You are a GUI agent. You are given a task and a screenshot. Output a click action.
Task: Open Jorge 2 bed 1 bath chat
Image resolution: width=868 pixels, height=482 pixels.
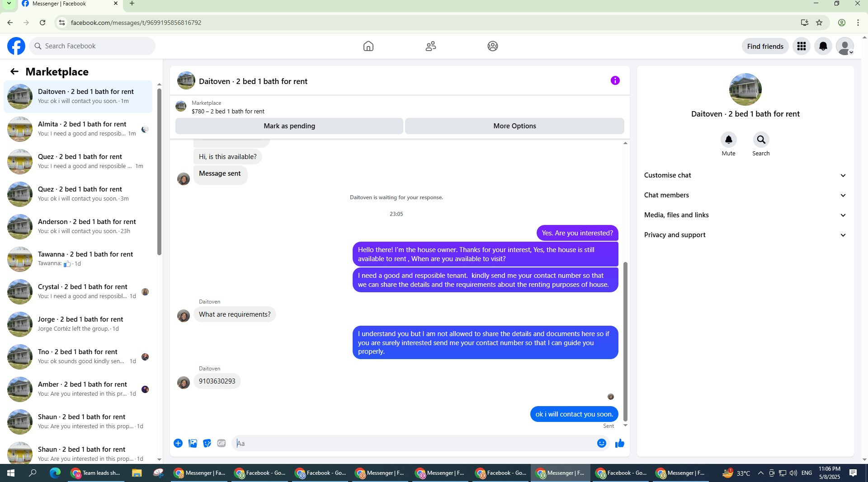(x=78, y=324)
